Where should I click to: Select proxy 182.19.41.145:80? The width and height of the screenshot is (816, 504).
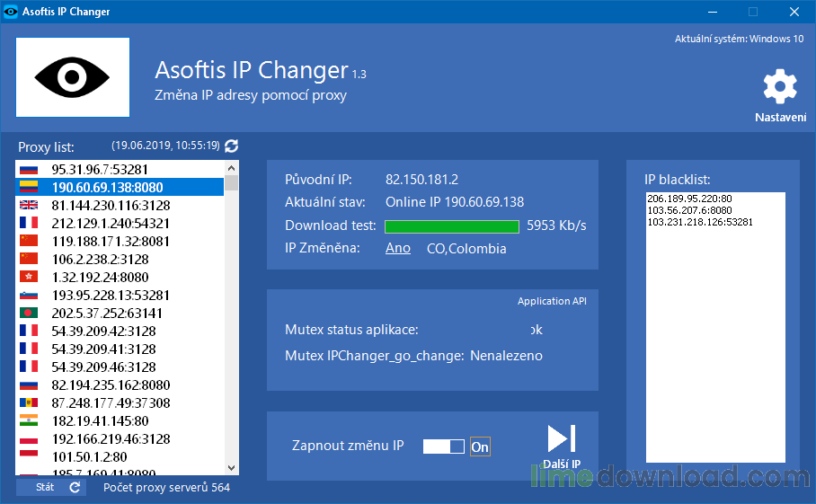[x=100, y=420]
